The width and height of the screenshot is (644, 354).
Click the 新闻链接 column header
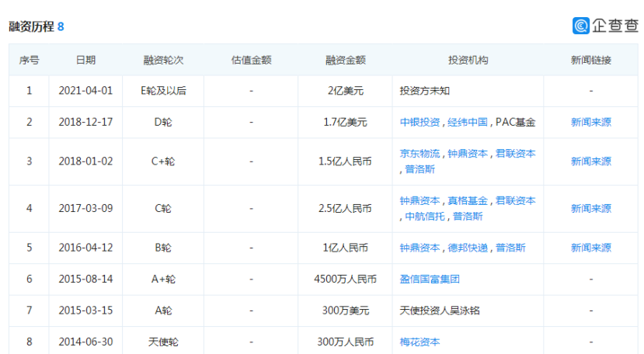[591, 61]
